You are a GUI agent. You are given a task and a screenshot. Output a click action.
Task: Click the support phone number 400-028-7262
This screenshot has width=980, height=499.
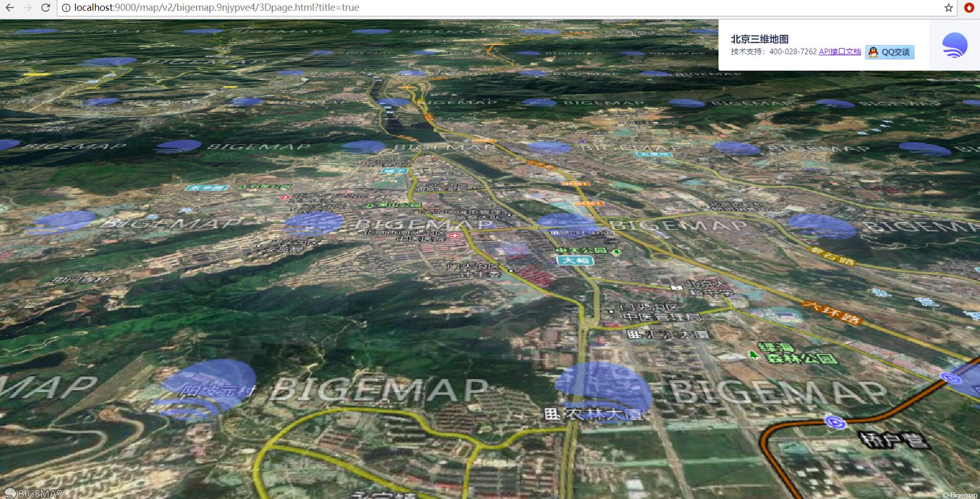(793, 52)
